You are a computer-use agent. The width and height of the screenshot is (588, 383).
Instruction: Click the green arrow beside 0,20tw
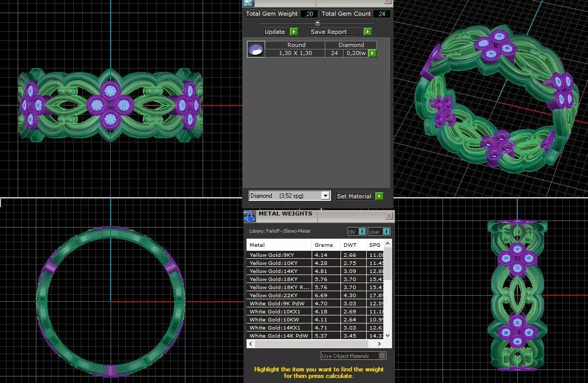pyautogui.click(x=372, y=53)
